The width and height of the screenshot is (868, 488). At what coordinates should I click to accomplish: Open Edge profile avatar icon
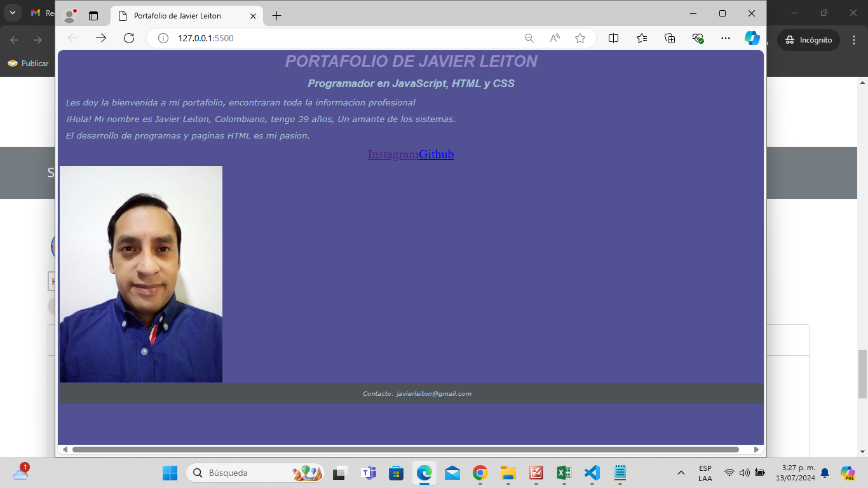tap(69, 15)
